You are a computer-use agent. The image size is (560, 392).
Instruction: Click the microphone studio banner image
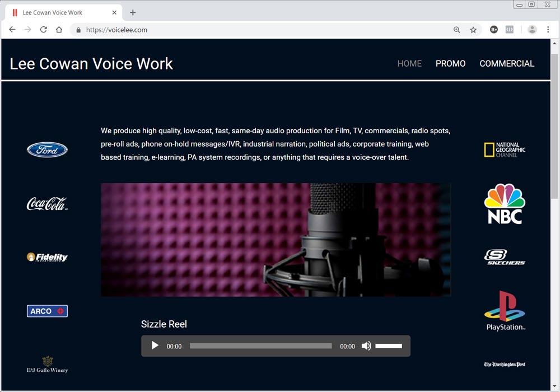(276, 240)
